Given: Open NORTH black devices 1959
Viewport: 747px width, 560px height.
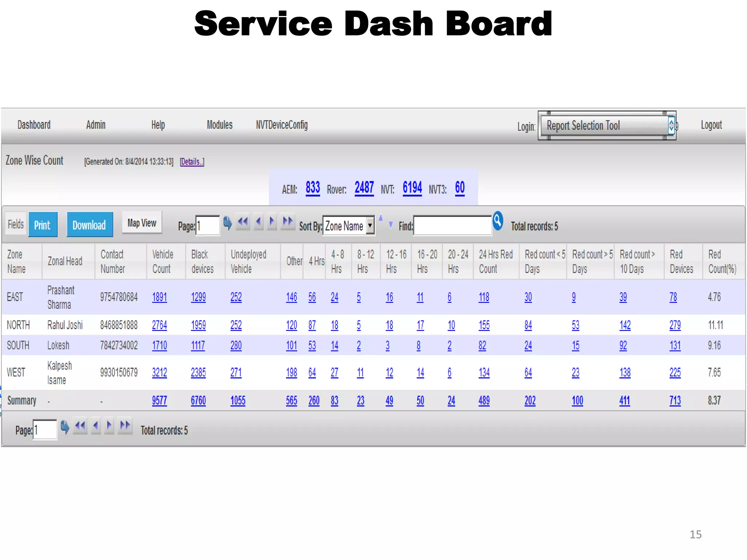Looking at the screenshot, I should click(198, 325).
